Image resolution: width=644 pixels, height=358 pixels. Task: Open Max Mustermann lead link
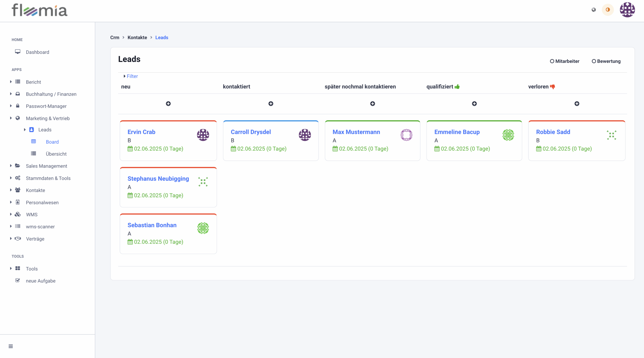pos(356,132)
